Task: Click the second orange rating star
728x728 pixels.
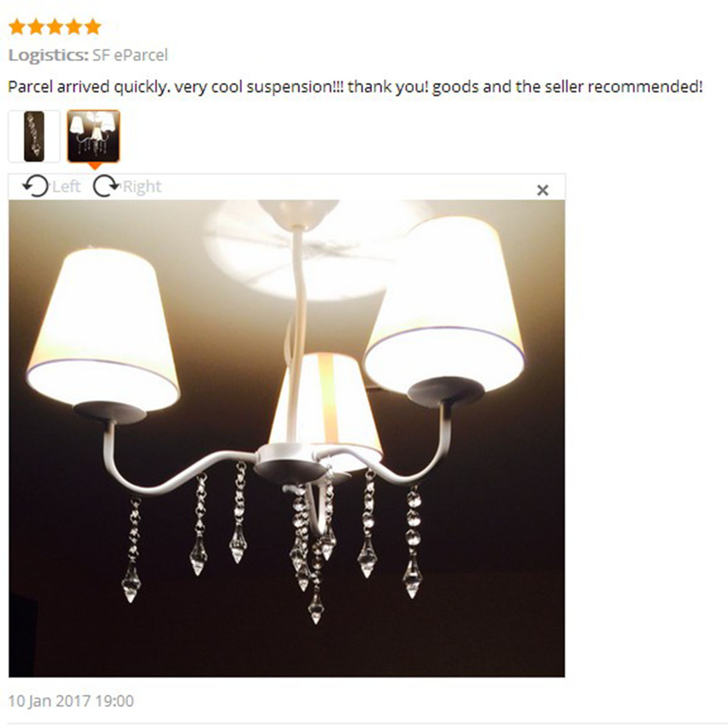Action: [x=35, y=27]
